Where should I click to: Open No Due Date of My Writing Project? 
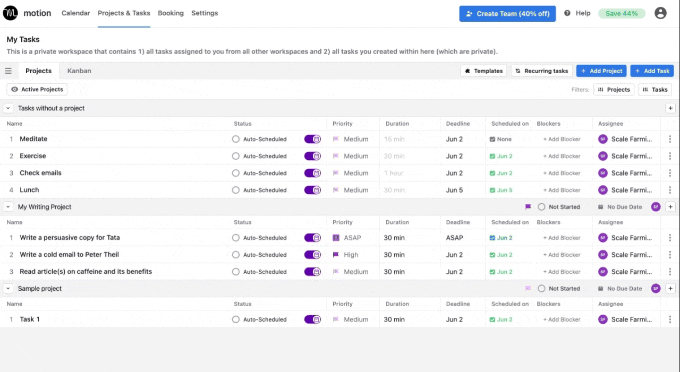pyautogui.click(x=620, y=207)
